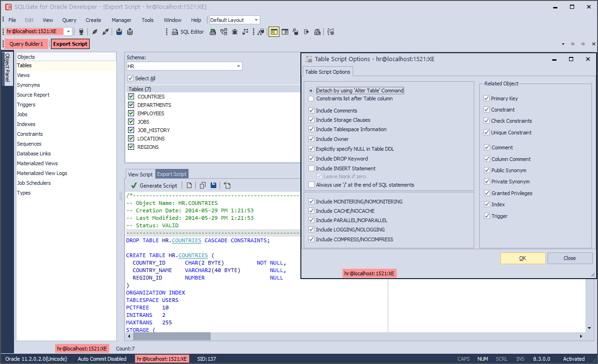Screen dimensions: 598x364
Task: Select the debug icon on the toolbar
Action: click(235, 32)
